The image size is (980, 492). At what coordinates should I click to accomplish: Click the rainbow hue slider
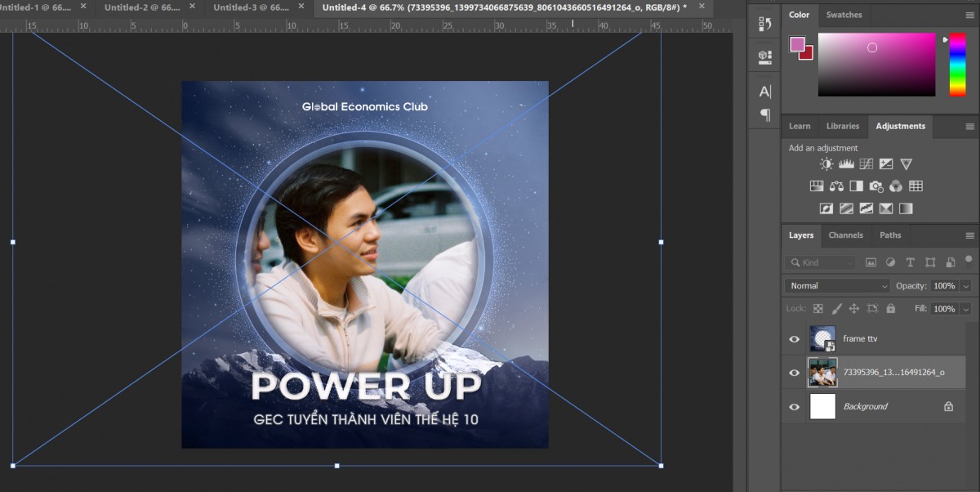point(957,65)
